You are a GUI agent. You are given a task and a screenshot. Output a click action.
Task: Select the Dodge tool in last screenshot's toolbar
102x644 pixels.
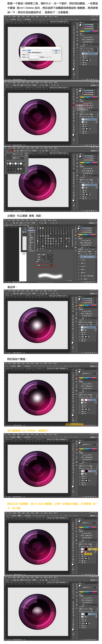tap(73, 613)
